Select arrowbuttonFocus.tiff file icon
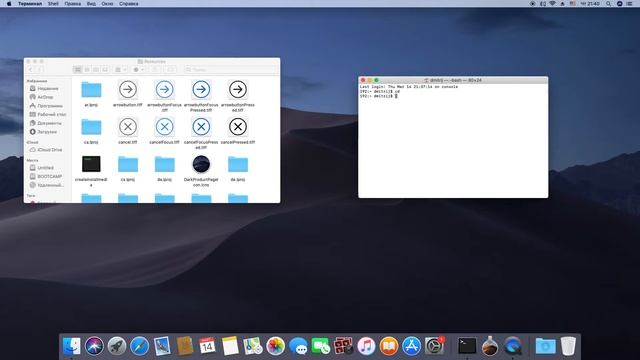Viewport: 640px width, 360px height. [x=164, y=89]
